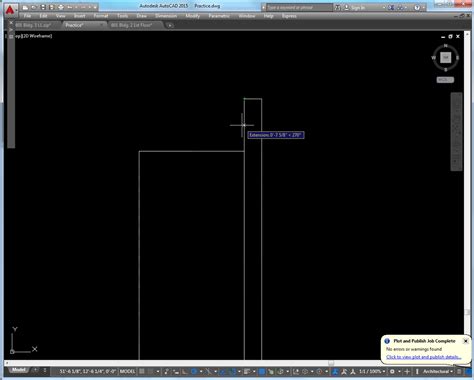Viewport: 474px width, 380px height.
Task: Open the Tools menu
Action: coord(122,16)
